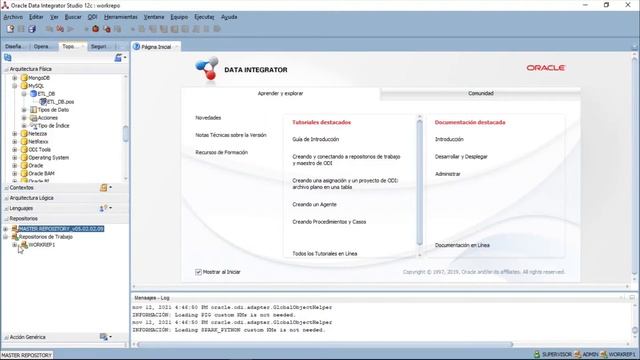The width and height of the screenshot is (640, 360).
Task: Click the Repositorios de Trabajo icon
Action: 15,237
